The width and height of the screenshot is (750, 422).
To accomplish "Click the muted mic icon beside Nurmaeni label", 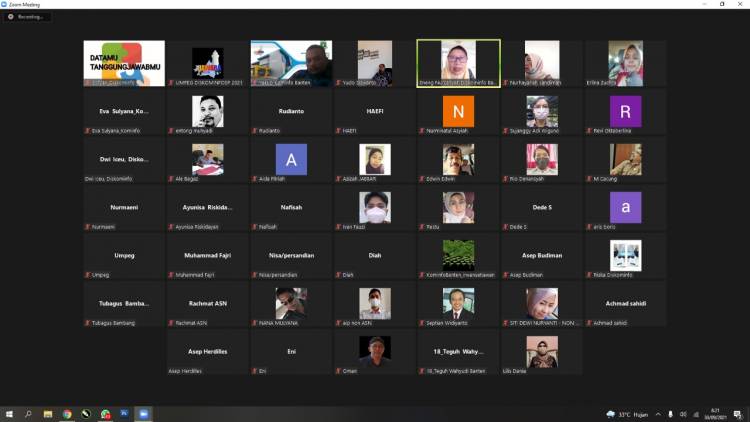I will [88, 227].
